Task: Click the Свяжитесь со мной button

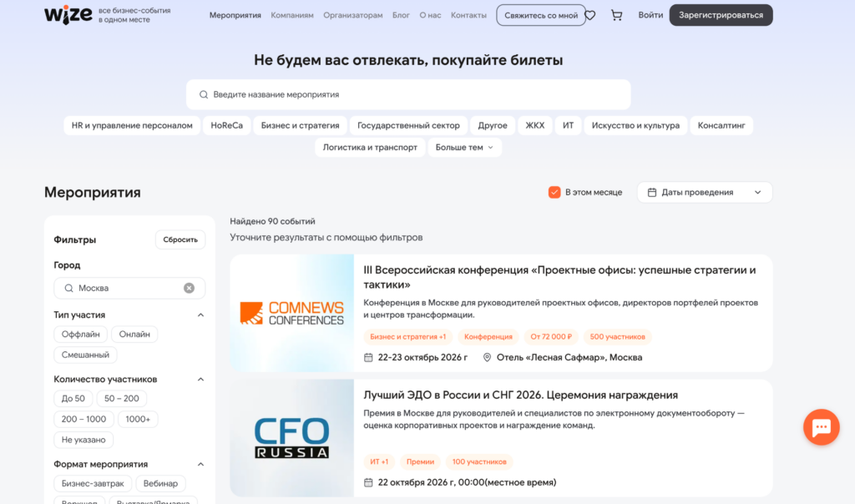Action: [541, 15]
